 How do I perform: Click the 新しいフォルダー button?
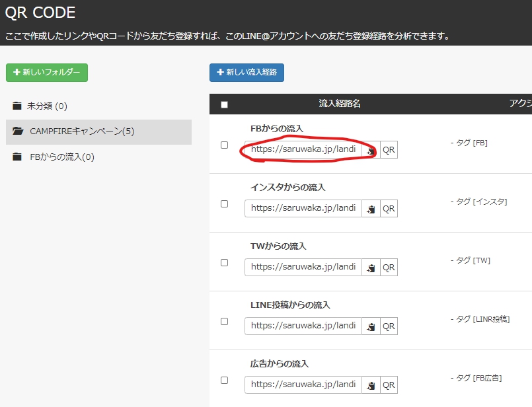(47, 72)
